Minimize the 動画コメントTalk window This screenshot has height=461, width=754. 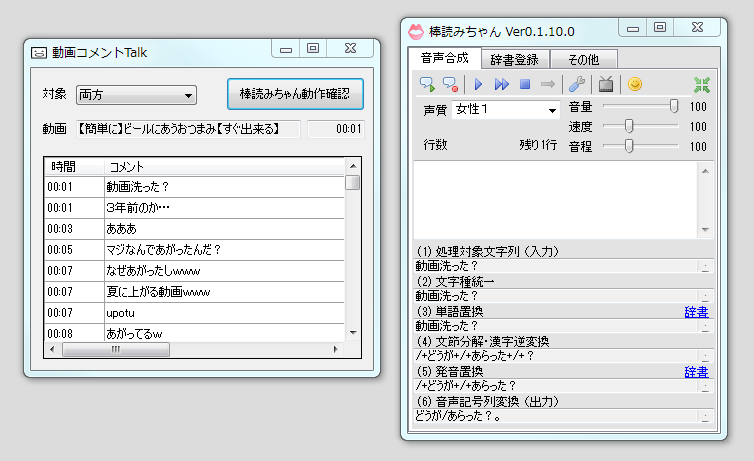point(286,49)
